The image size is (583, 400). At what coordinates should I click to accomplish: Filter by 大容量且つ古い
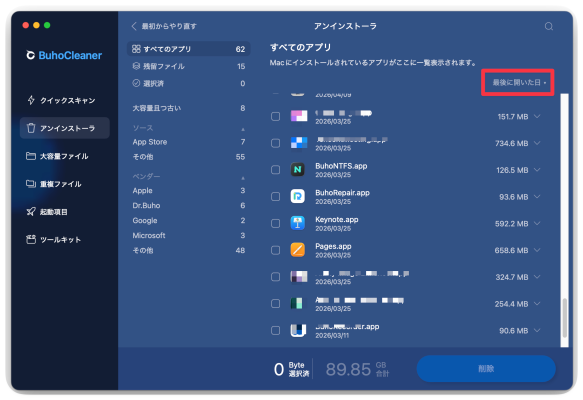189,108
